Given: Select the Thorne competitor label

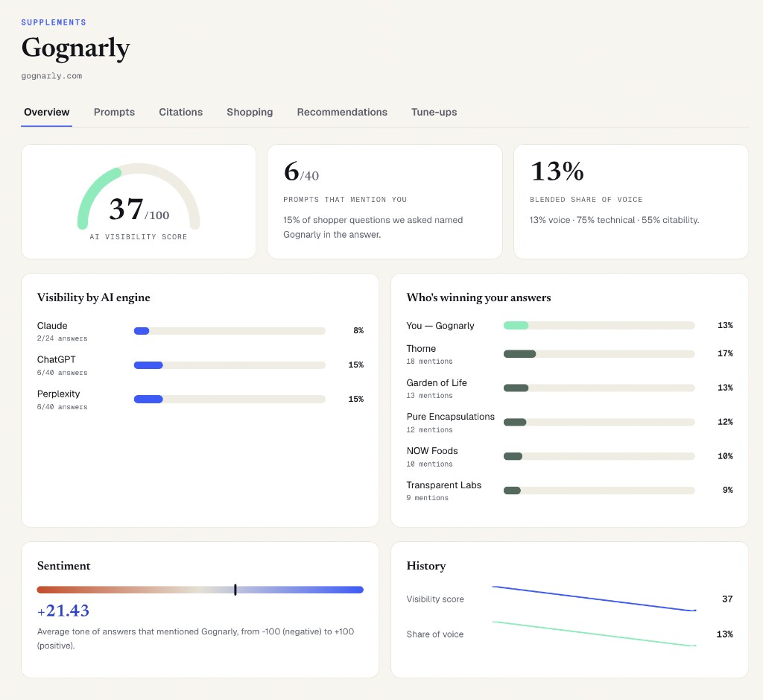Looking at the screenshot, I should tap(422, 349).
